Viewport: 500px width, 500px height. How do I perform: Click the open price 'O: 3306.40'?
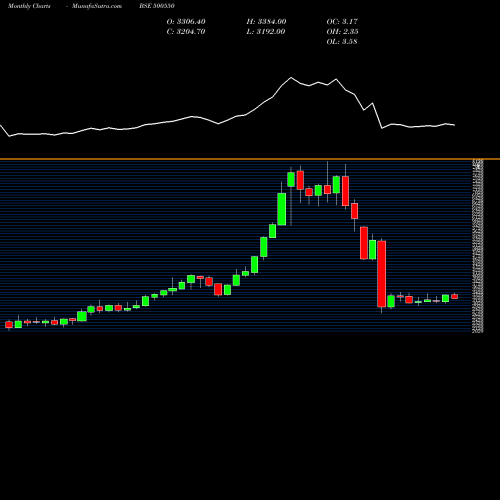[186, 22]
